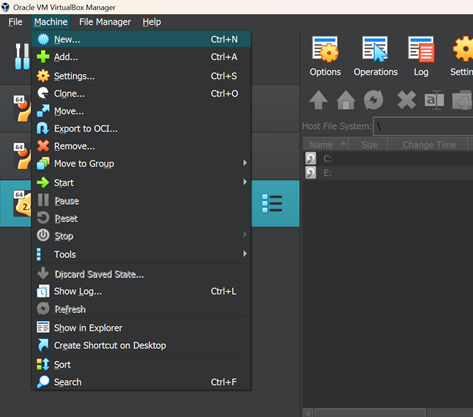The height and width of the screenshot is (417, 473).
Task: Select the E: drive row
Action: click(388, 173)
